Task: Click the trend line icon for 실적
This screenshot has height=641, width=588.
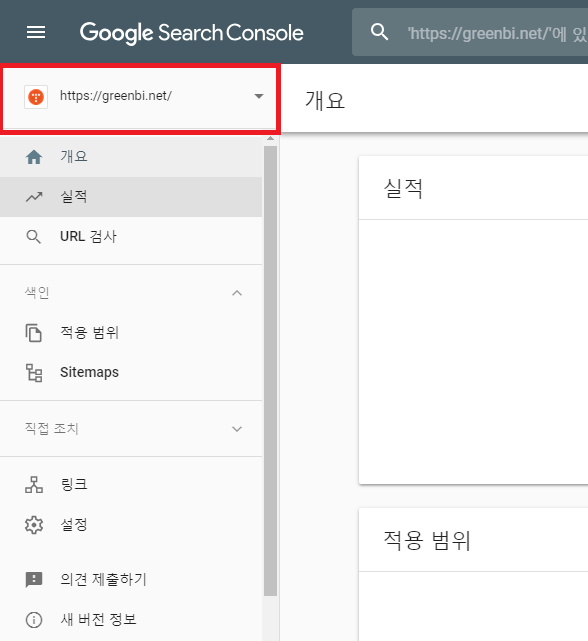Action: [x=34, y=197]
